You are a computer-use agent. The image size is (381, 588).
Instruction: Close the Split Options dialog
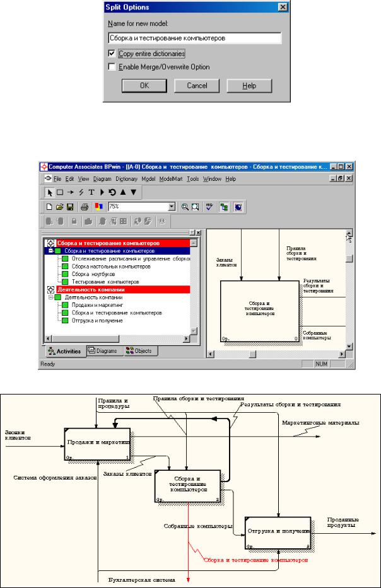click(283, 7)
